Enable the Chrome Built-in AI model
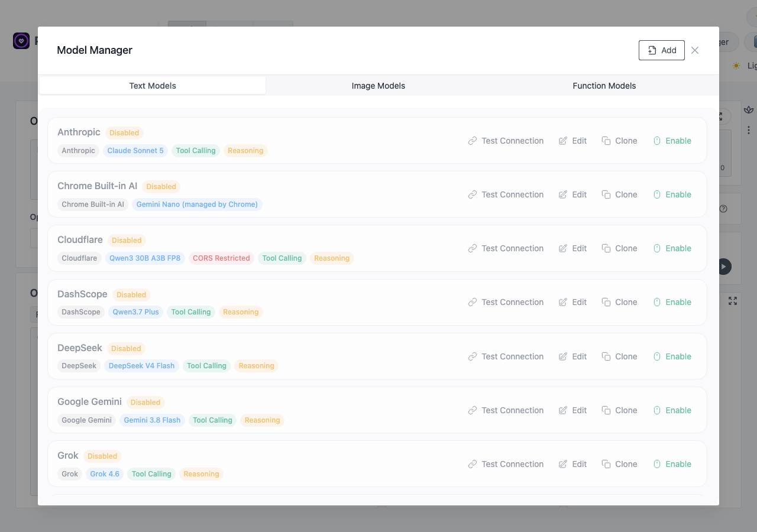This screenshot has height=532, width=757. pyautogui.click(x=672, y=194)
